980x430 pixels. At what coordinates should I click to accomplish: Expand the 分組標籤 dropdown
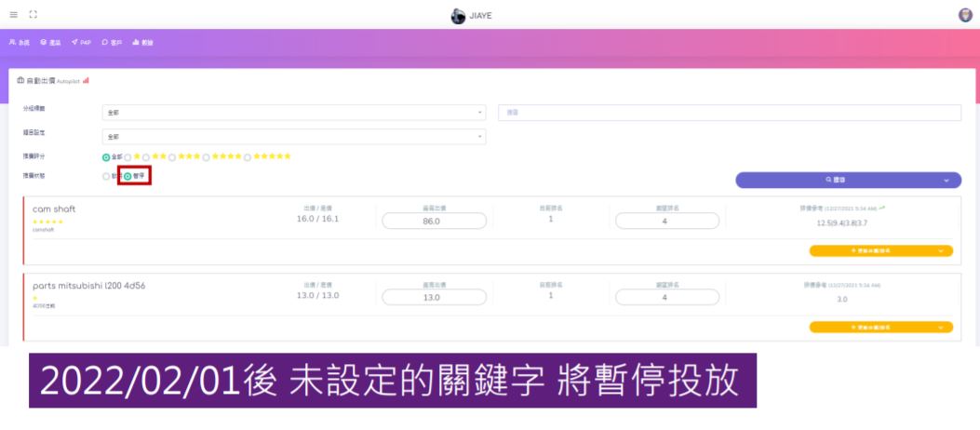tap(293, 113)
